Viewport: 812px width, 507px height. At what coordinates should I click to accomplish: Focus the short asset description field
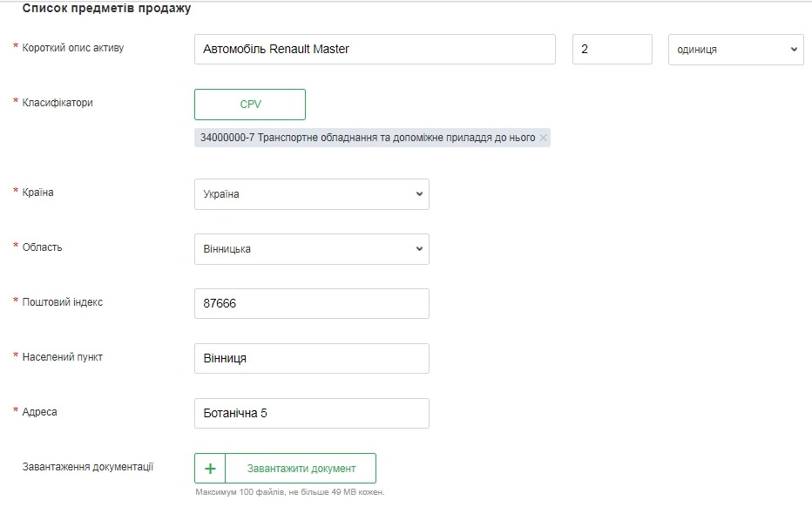coord(375,50)
